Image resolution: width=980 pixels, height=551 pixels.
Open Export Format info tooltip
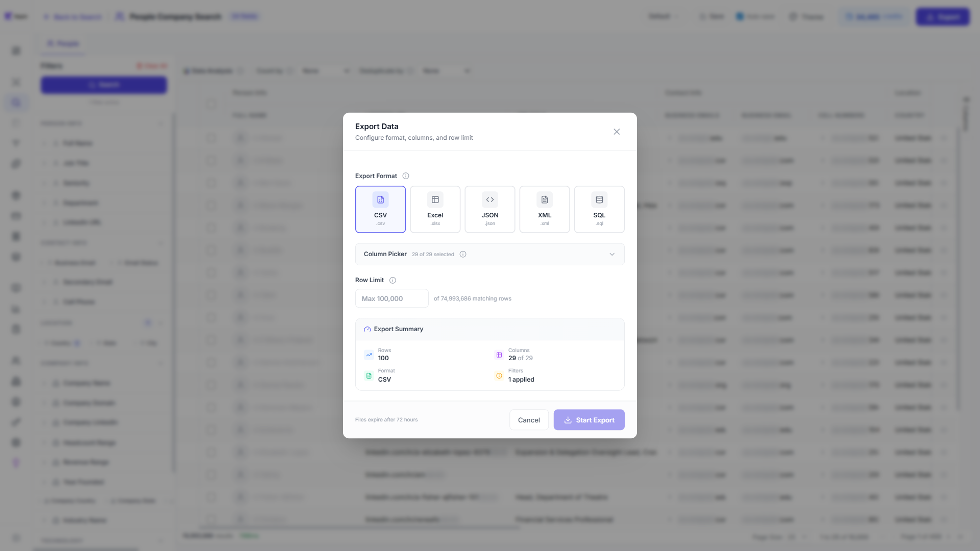(x=405, y=176)
